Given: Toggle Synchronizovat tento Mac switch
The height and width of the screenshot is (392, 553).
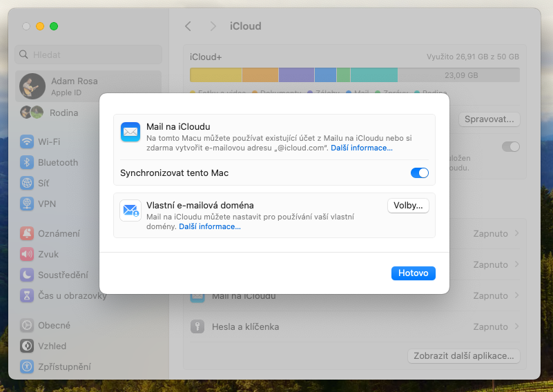Looking at the screenshot, I should pos(419,173).
